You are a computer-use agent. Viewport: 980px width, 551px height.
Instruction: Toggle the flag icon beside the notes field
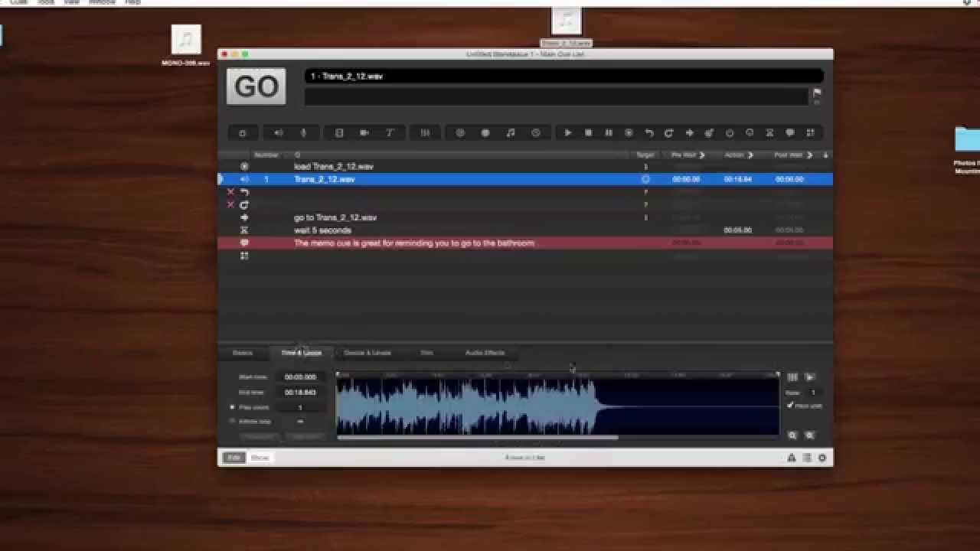coord(817,93)
